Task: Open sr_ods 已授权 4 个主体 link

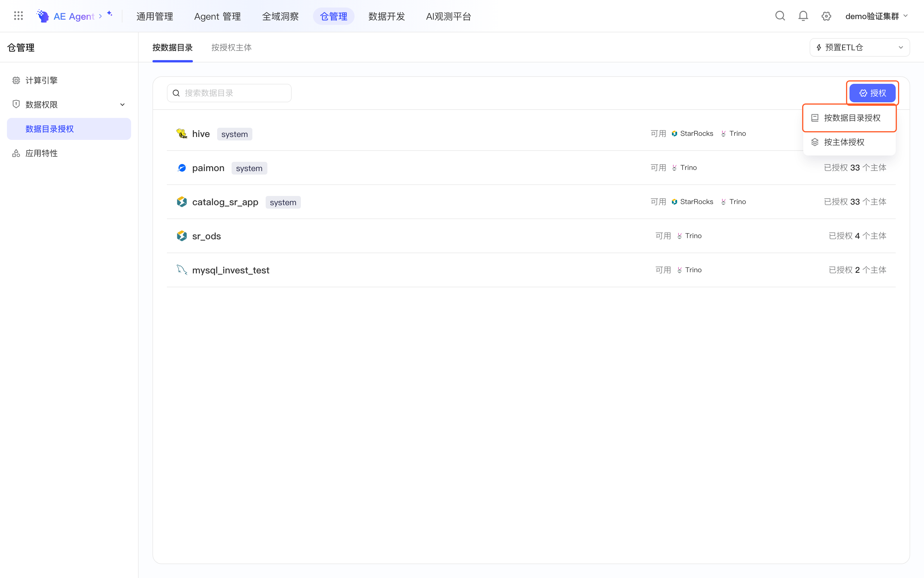Action: point(857,236)
